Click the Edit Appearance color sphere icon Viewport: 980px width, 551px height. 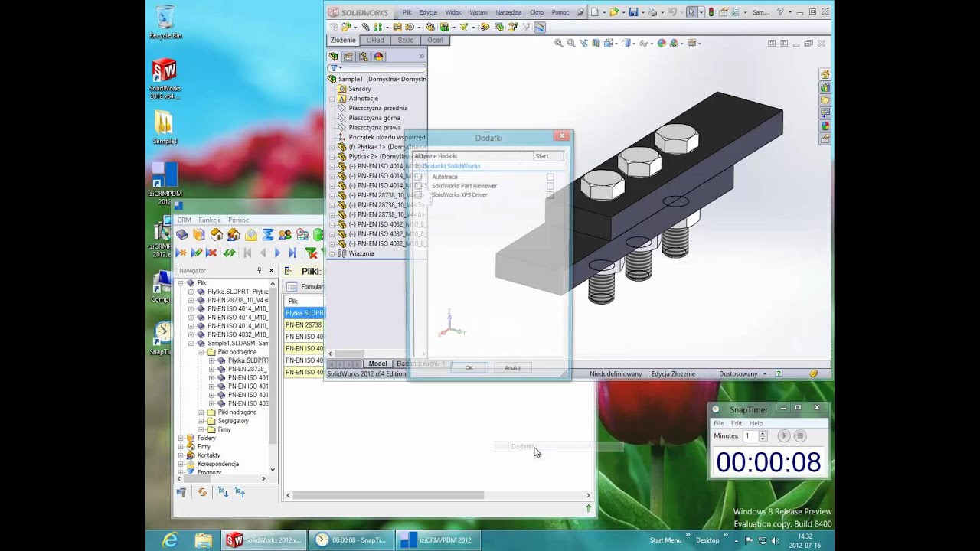[663, 44]
